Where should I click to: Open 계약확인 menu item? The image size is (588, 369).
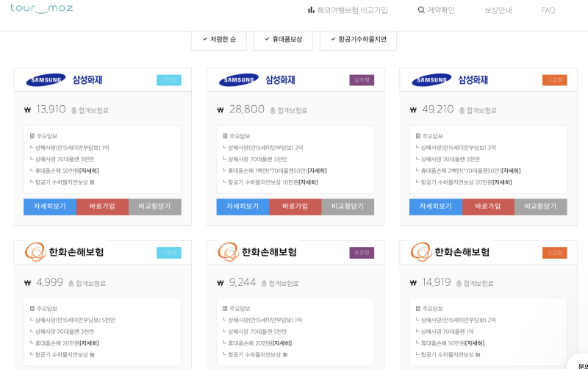point(437,10)
